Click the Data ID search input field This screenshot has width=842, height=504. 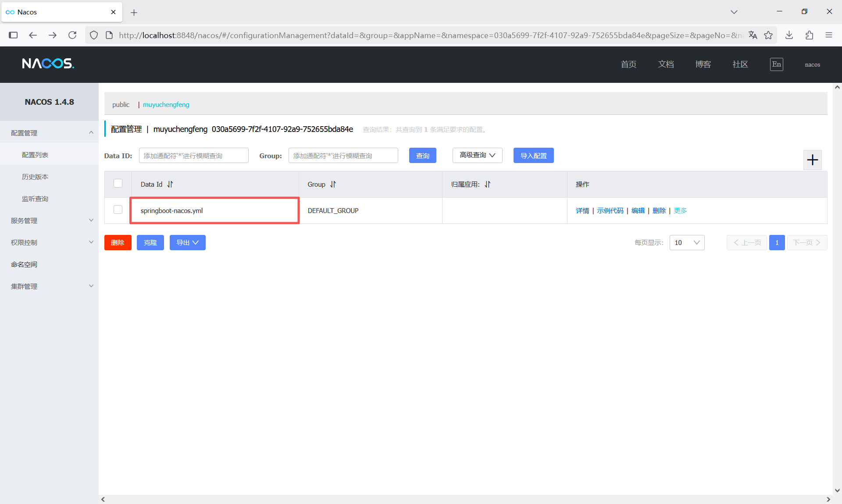(x=193, y=156)
